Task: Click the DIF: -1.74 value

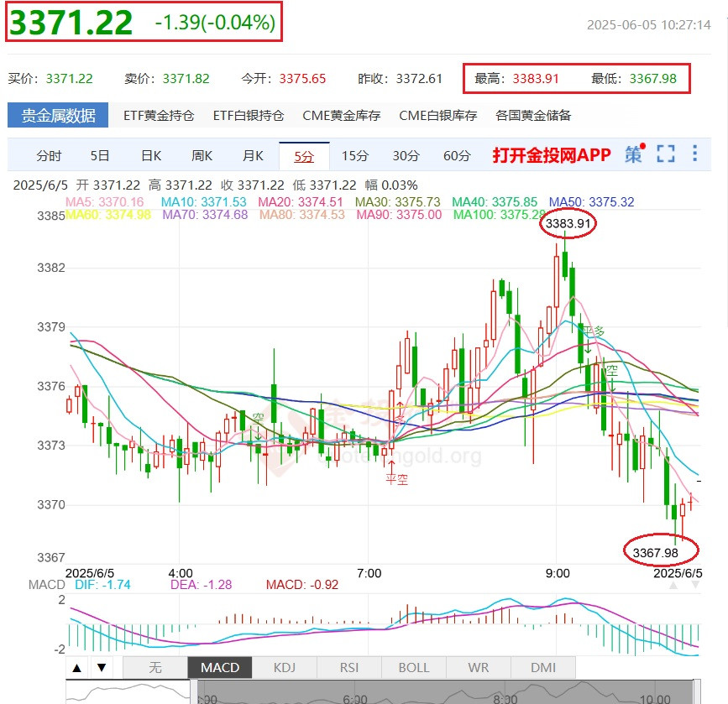Action: 102,585
